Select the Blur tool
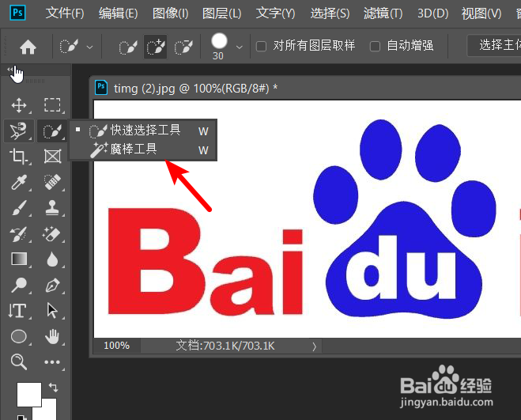This screenshot has height=420, width=521. 52,259
